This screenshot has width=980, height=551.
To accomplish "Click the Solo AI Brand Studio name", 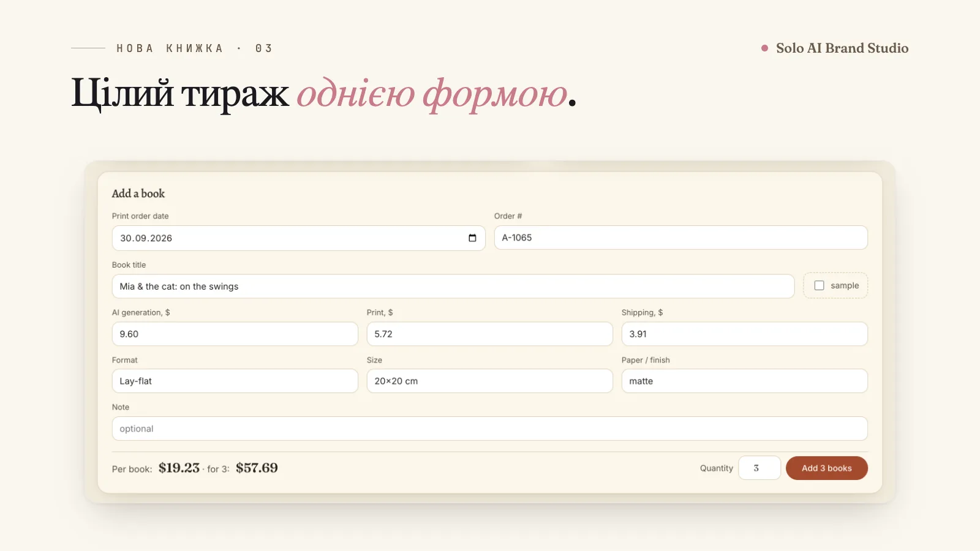I will (842, 48).
